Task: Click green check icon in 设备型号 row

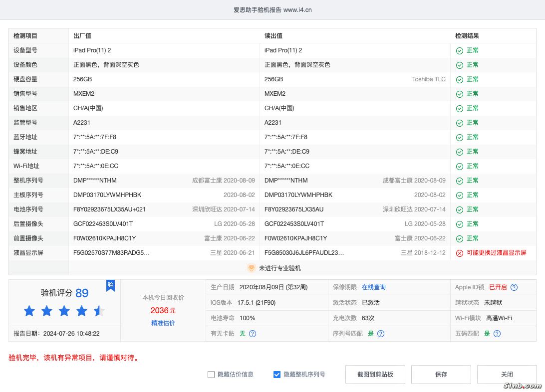Action: point(460,50)
